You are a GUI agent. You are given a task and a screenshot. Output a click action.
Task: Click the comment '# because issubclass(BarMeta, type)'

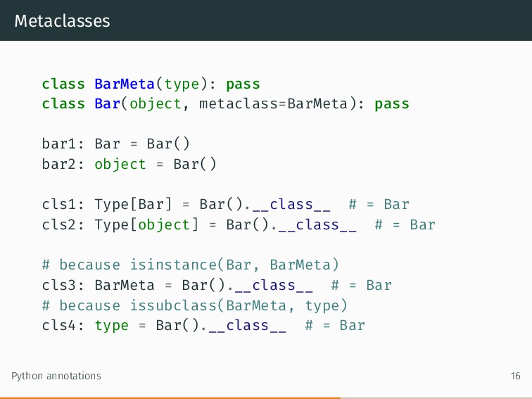point(195,305)
